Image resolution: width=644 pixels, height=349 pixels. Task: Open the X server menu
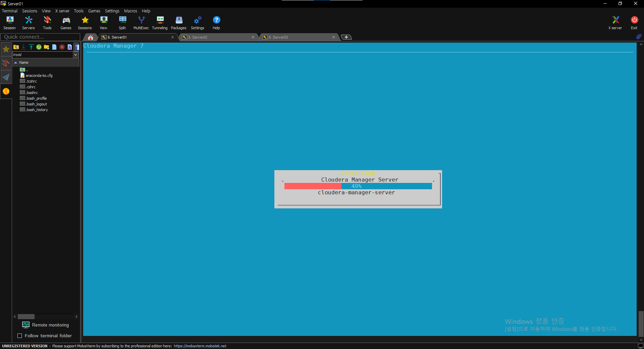pos(62,11)
